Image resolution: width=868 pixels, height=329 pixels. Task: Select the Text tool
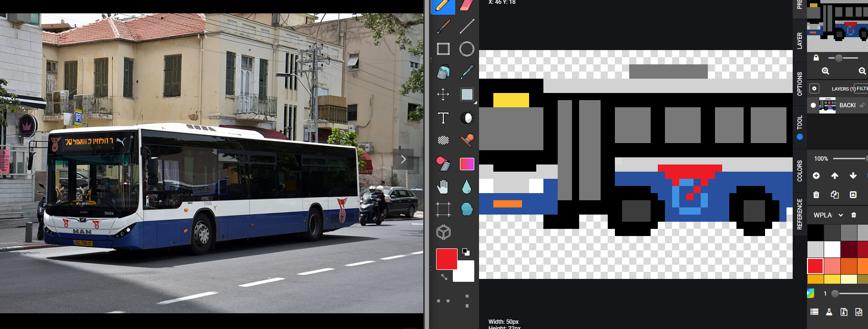pyautogui.click(x=443, y=118)
